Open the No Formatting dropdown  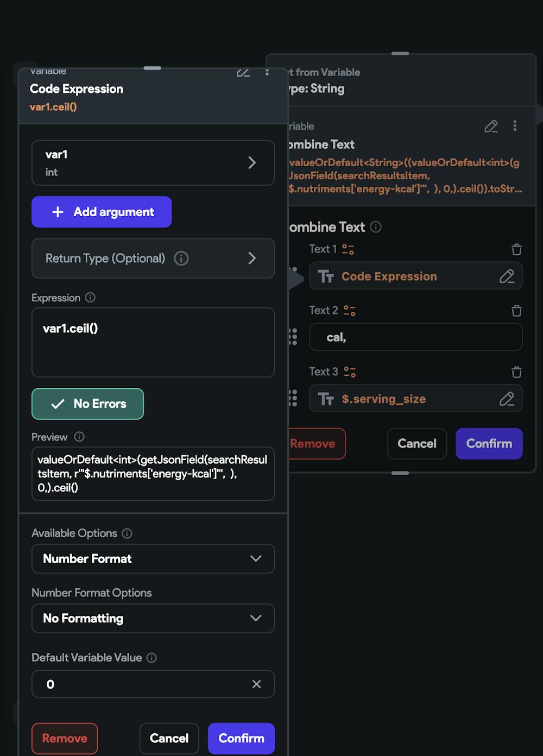[153, 619]
